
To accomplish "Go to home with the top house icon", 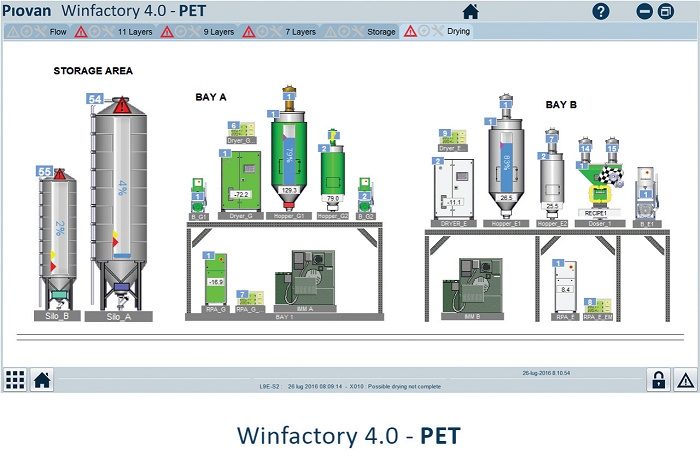I will tap(471, 11).
